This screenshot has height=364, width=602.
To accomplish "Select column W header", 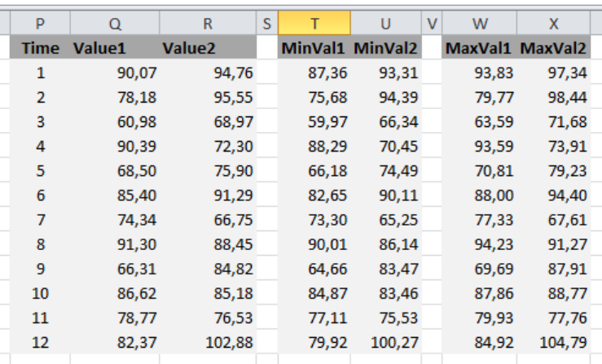I will click(x=480, y=23).
